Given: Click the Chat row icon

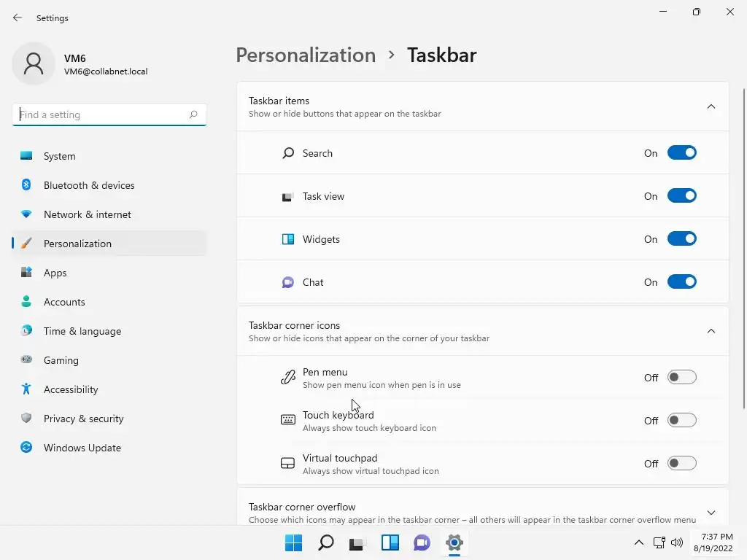Looking at the screenshot, I should 287,282.
